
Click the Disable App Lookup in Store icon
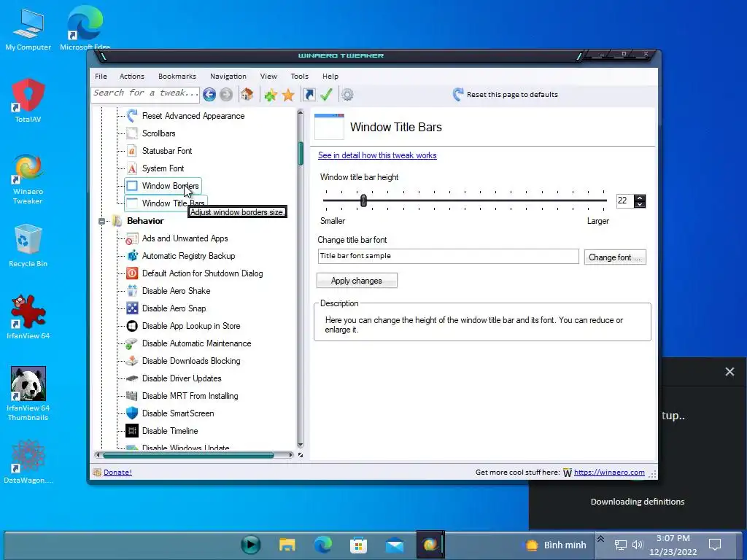pyautogui.click(x=132, y=326)
